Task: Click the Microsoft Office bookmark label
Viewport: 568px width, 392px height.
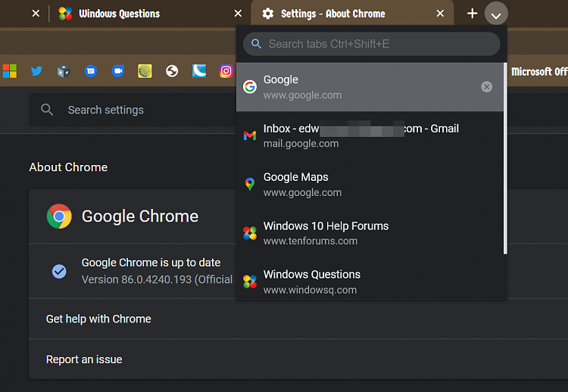Action: click(539, 71)
